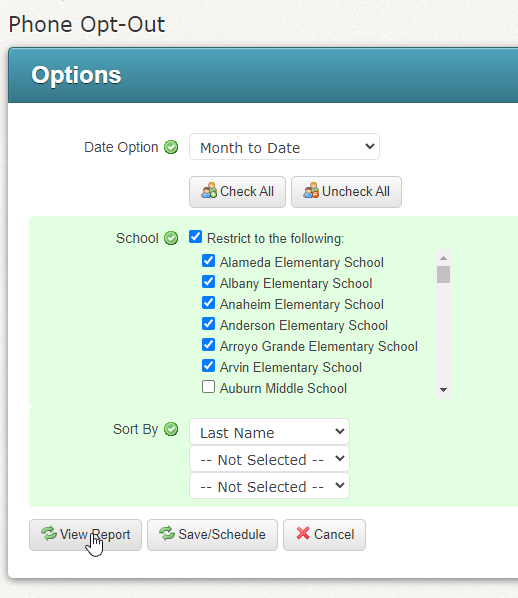518x598 pixels.
Task: Open the second Not Selected sort dropdown
Action: tap(269, 459)
